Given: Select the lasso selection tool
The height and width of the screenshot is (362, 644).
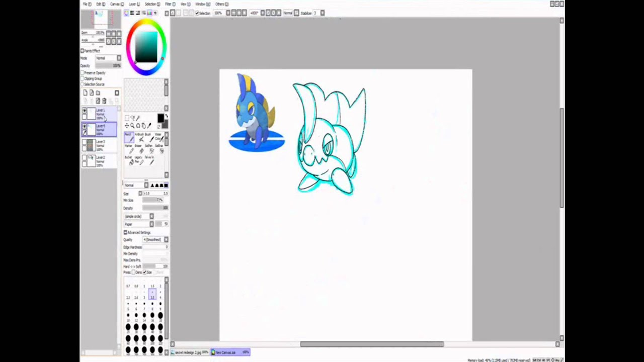Looking at the screenshot, I should (132, 118).
